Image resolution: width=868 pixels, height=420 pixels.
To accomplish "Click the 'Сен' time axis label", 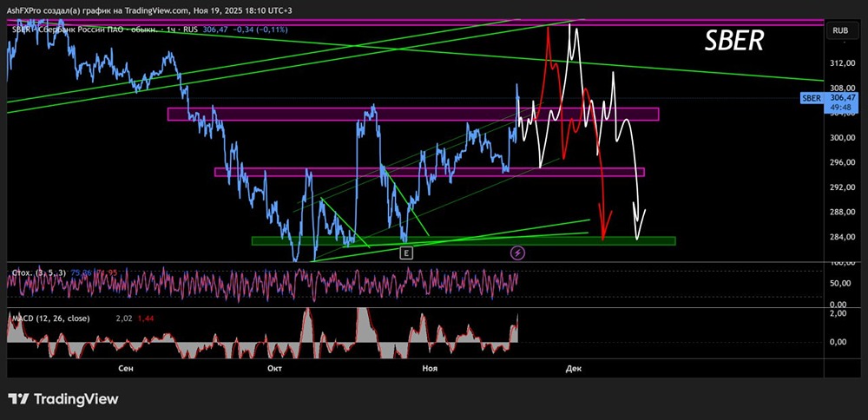I will tap(126, 368).
